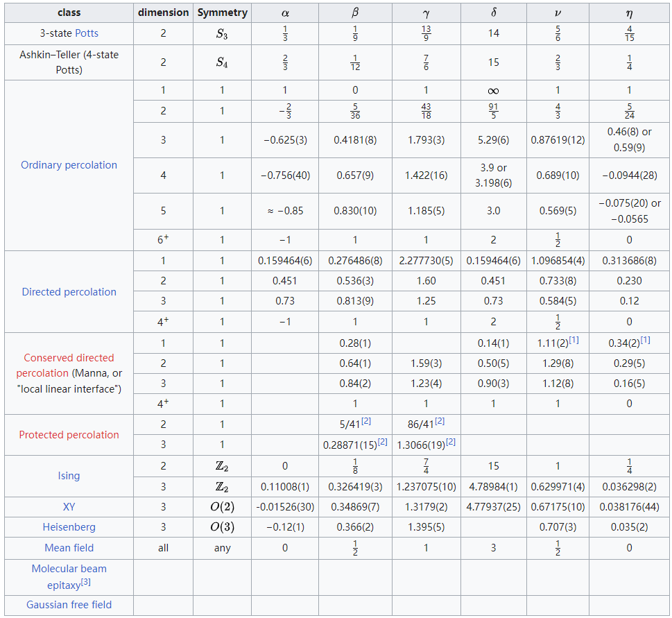Click the O(3) symmetry cell
672x618 pixels.
222,527
